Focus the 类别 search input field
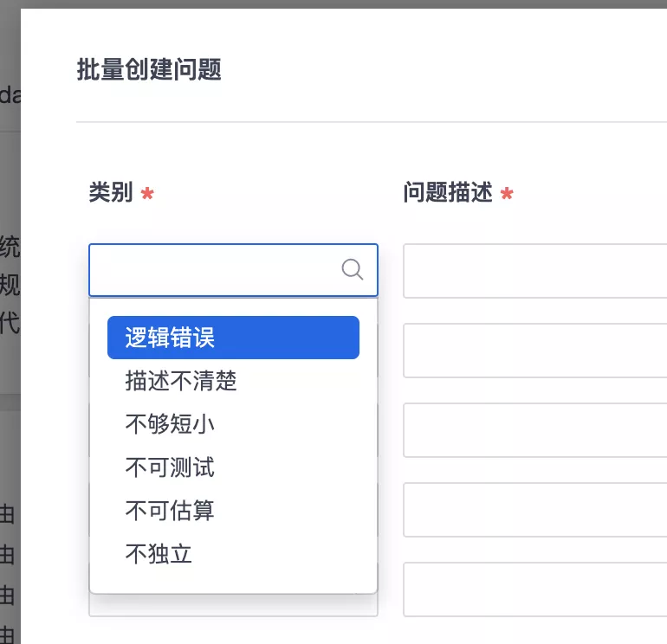This screenshot has height=644, width=667. click(233, 270)
